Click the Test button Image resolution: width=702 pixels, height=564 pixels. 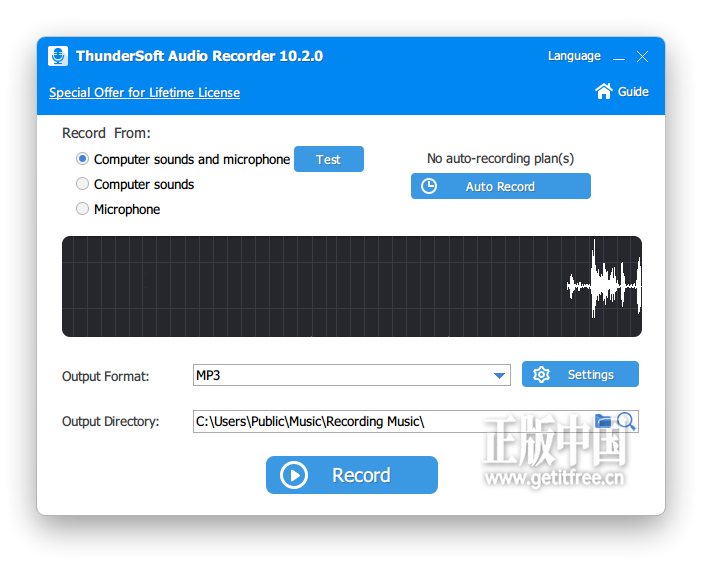329,159
